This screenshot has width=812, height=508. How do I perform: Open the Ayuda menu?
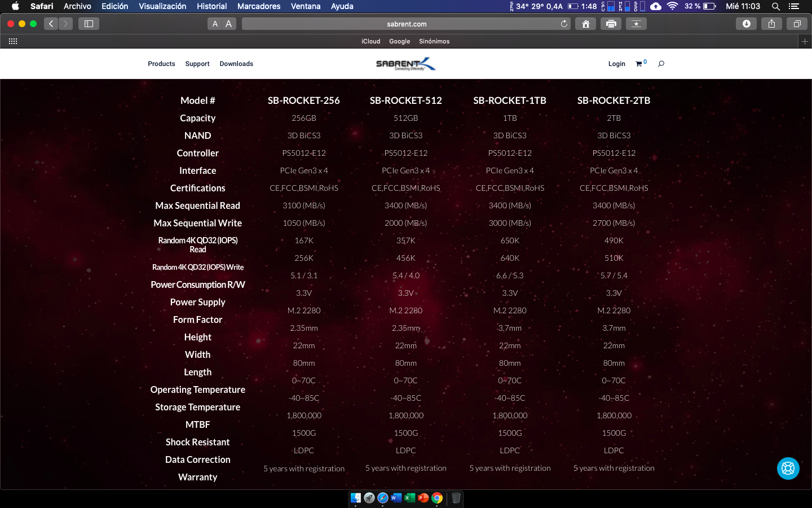(x=342, y=6)
